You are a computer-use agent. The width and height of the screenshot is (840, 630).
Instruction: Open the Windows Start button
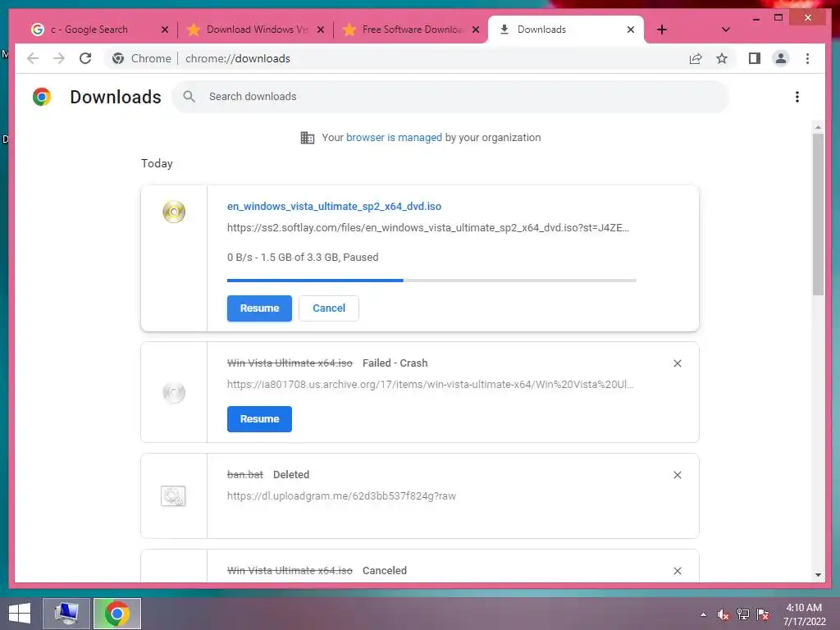coord(20,614)
